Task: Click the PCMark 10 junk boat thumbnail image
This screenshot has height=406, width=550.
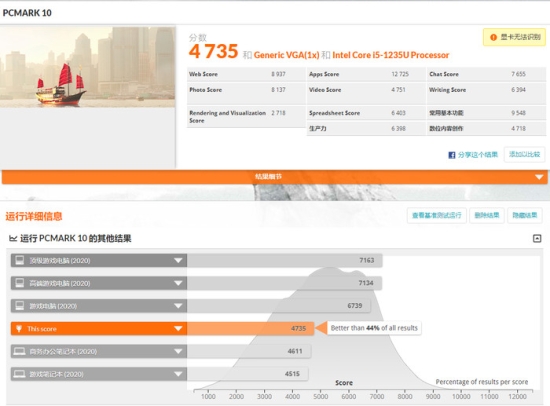Action: coord(88,67)
